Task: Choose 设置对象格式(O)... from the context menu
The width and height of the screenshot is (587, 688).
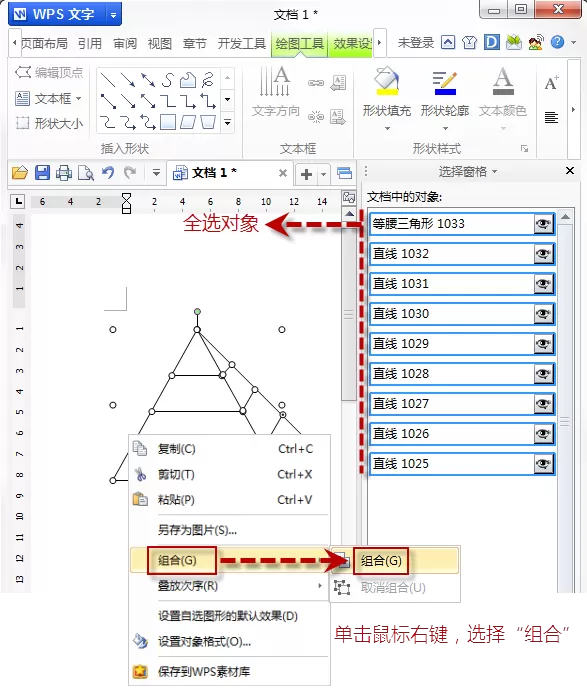Action: click(229, 641)
